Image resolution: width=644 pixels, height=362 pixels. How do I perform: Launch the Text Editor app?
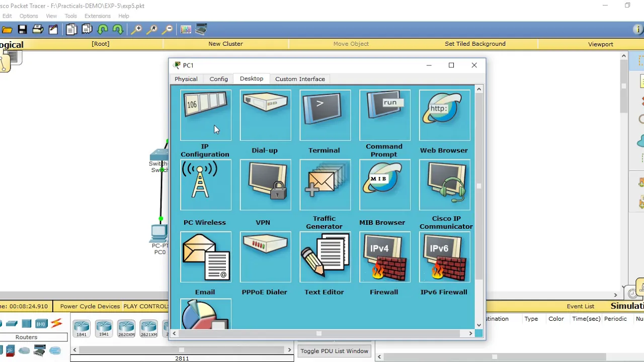[x=325, y=257]
